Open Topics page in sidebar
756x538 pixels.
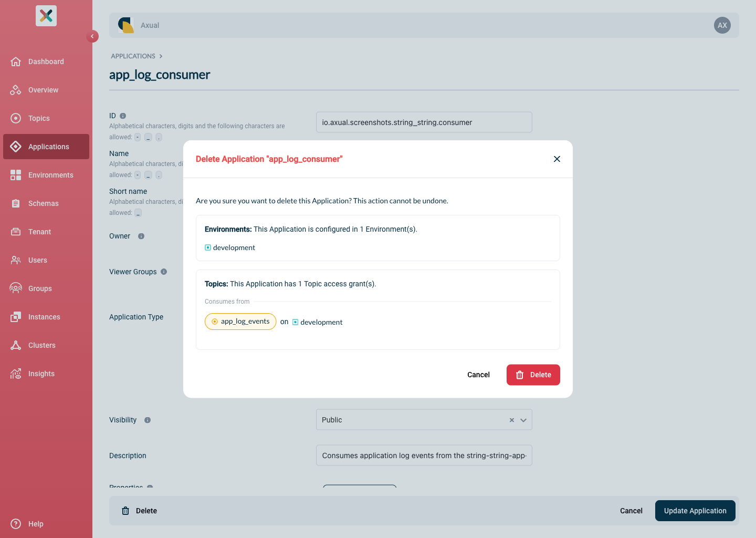tap(46, 118)
